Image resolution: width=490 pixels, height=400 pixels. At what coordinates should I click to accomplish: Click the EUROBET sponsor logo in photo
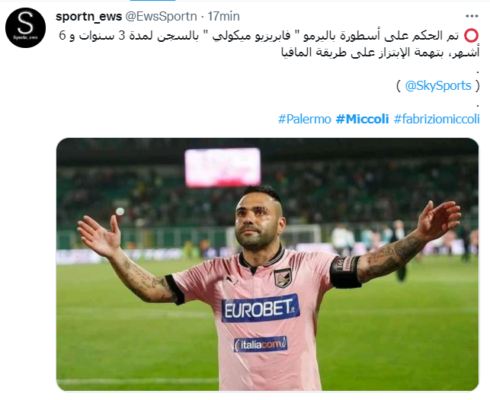260,308
